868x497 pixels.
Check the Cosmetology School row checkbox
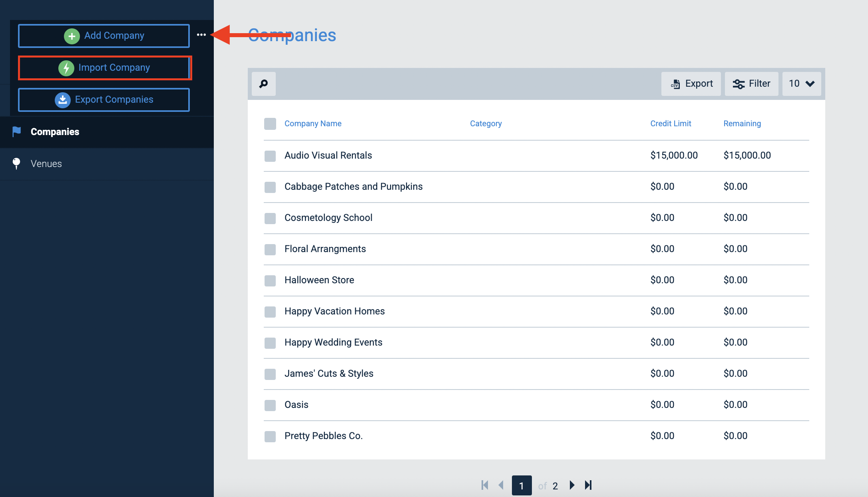coord(270,218)
